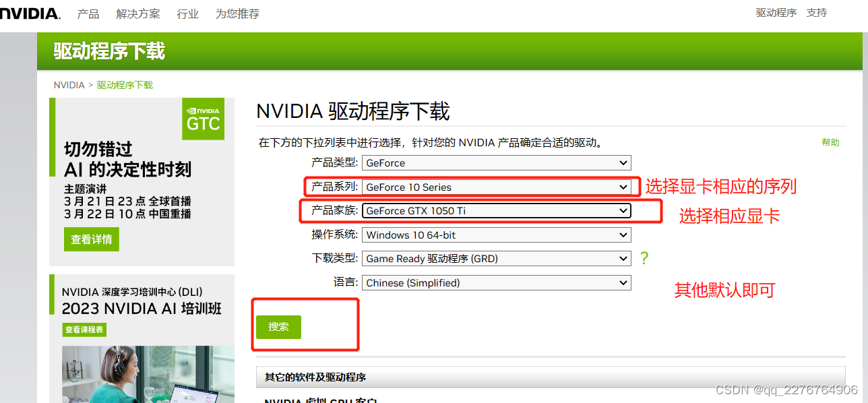Click the green question mark beside 下载类型

644,259
